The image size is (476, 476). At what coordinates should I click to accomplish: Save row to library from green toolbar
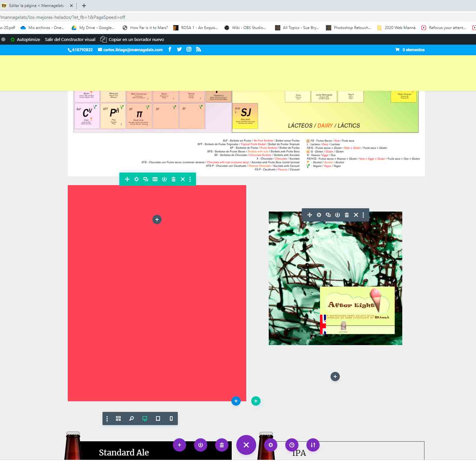[164, 179]
